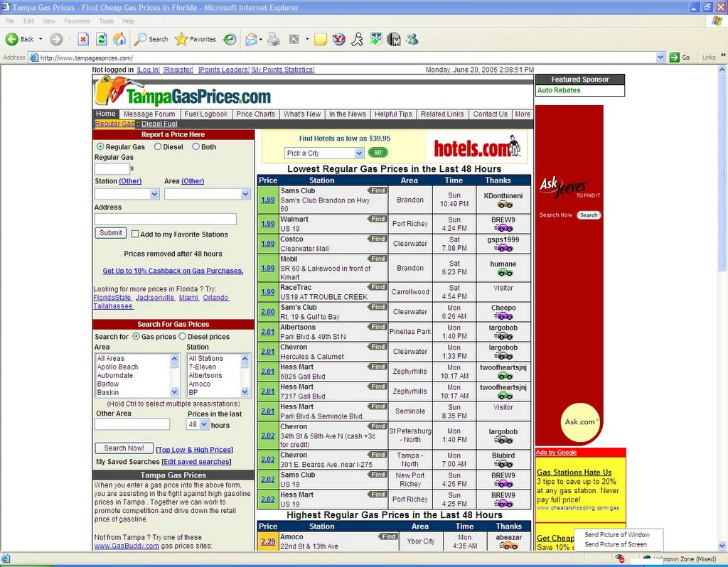
Task: Click the Auto Rebates sponsor link
Action: [559, 90]
